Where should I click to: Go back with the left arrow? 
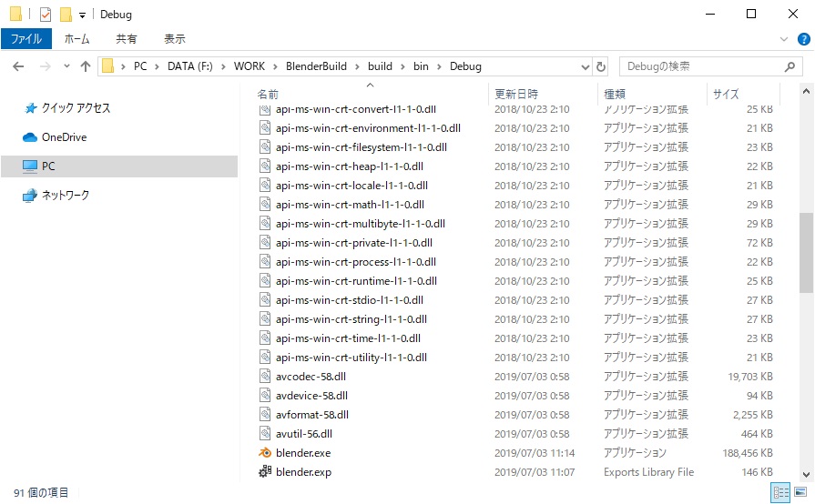[x=18, y=66]
